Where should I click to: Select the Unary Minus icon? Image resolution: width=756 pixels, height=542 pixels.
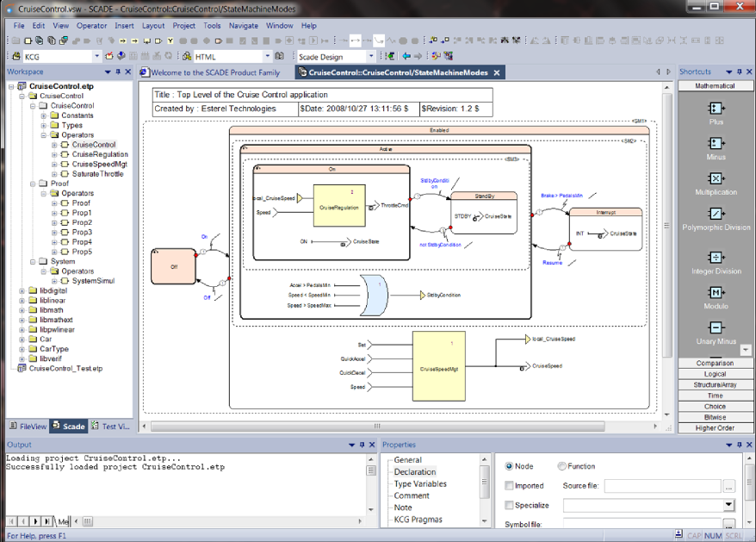pyautogui.click(x=716, y=328)
